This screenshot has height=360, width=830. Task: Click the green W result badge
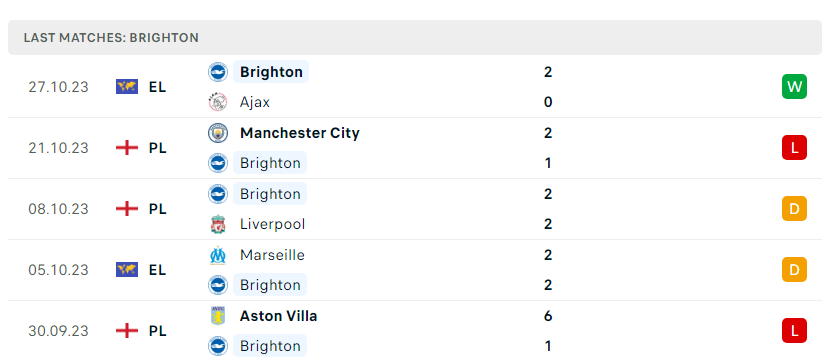point(794,87)
